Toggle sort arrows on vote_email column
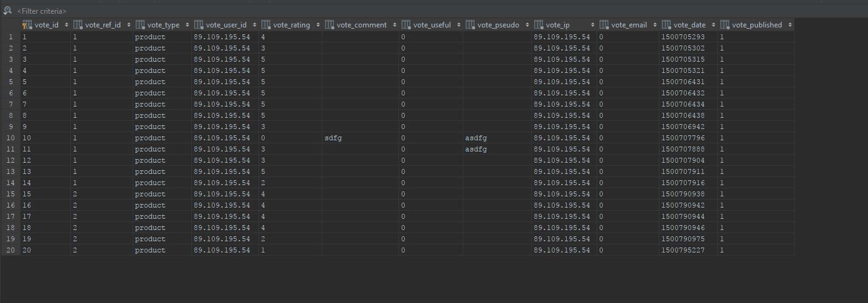Viewport: 868px width, 303px height. (x=655, y=25)
